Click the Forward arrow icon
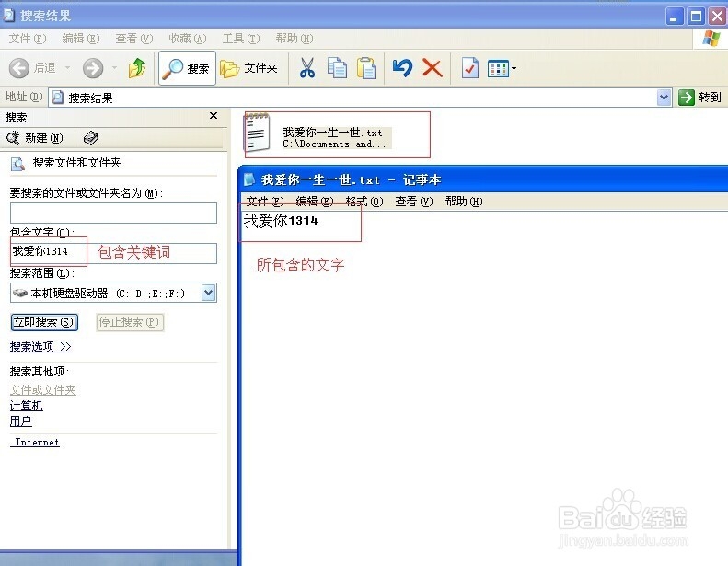This screenshot has height=566, width=728. pyautogui.click(x=93, y=68)
